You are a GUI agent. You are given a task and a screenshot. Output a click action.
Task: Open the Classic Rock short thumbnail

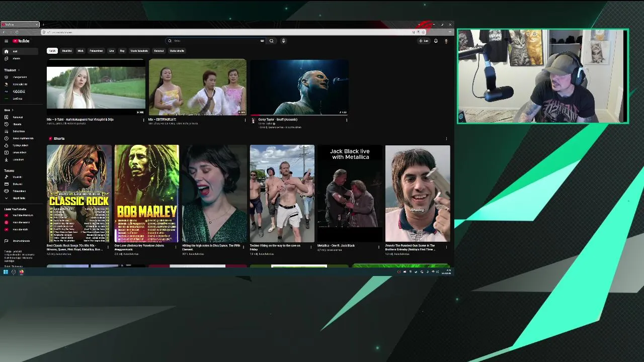tap(79, 194)
